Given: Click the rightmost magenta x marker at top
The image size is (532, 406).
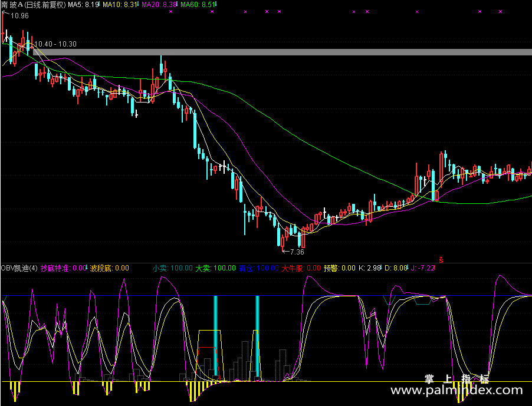Looking at the screenshot, I should point(501,12).
